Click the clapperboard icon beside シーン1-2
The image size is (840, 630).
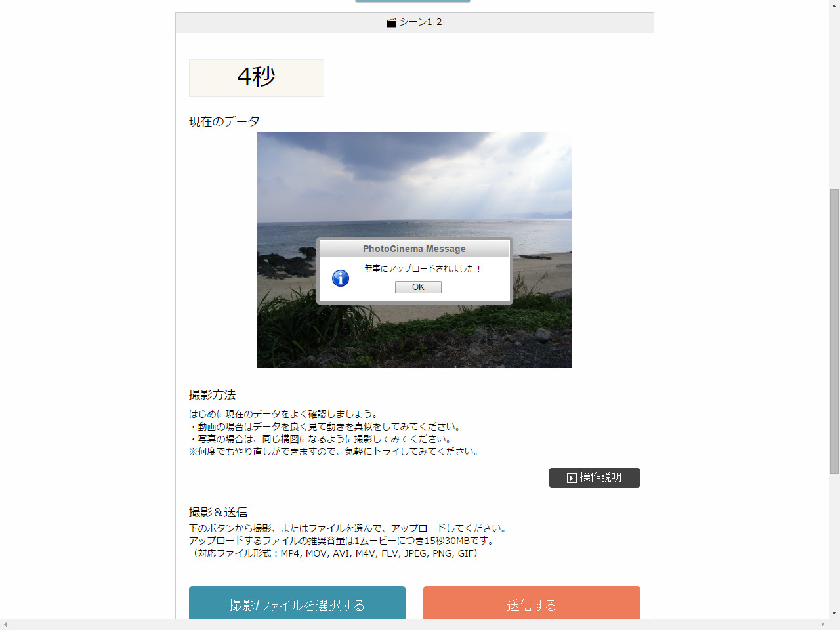pyautogui.click(x=390, y=22)
